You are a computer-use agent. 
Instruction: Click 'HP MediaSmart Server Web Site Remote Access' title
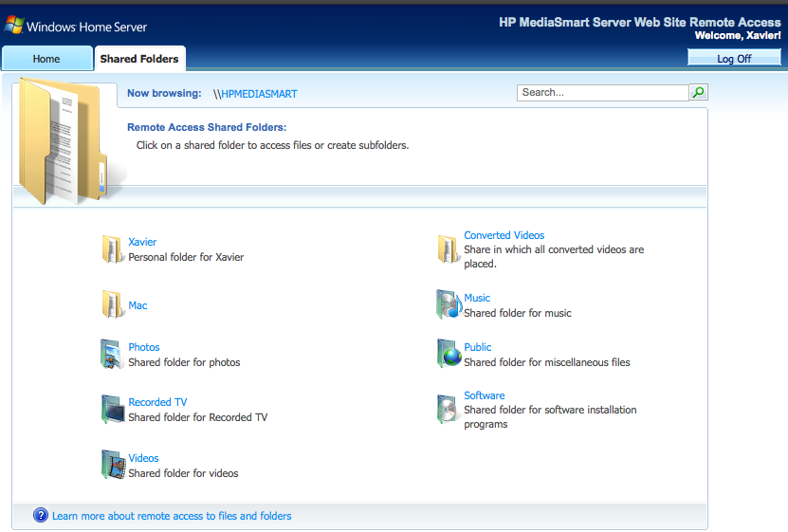click(x=640, y=22)
